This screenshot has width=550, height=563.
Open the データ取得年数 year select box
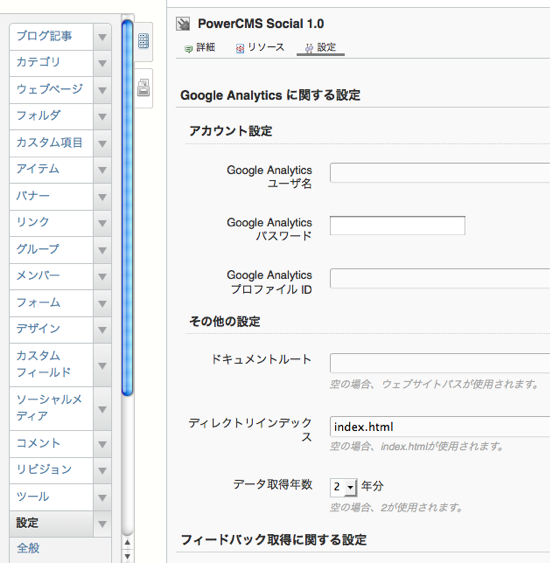[344, 487]
